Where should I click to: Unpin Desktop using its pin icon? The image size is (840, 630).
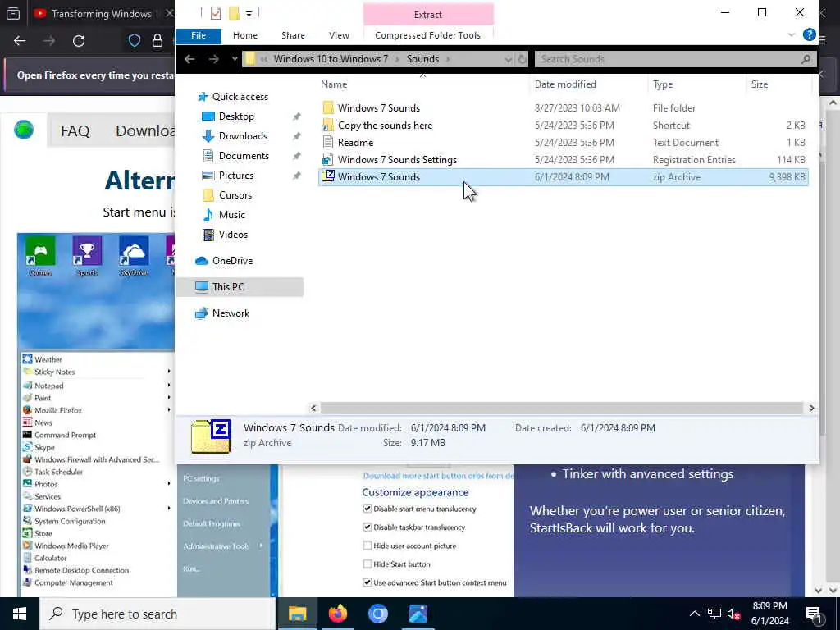coord(296,116)
